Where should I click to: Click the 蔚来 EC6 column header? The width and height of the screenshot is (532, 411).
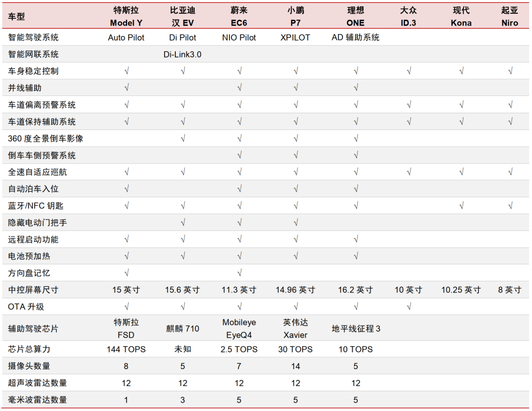[239, 17]
